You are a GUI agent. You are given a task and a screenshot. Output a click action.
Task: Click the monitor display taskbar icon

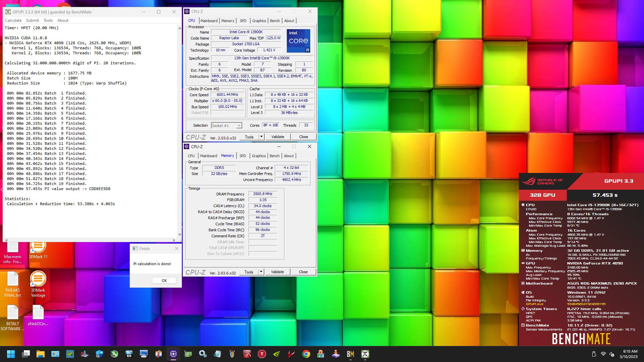coord(144,354)
